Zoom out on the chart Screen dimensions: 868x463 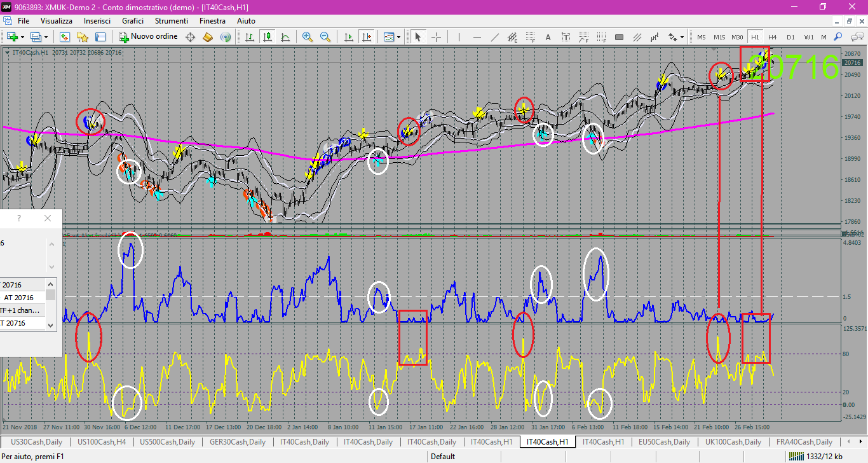[325, 37]
